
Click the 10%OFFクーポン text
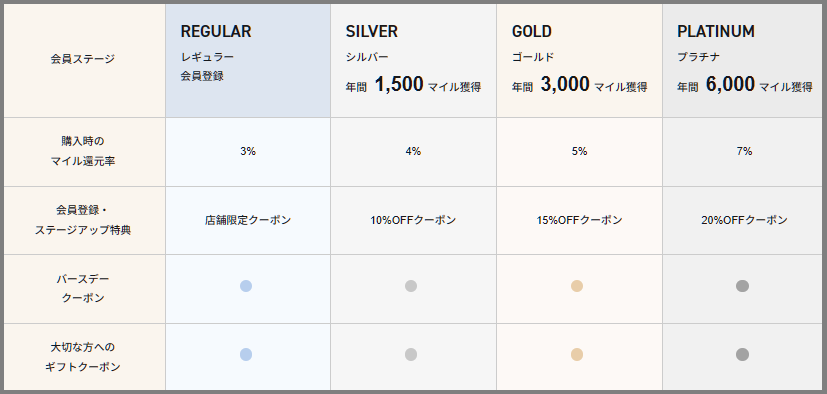[413, 220]
